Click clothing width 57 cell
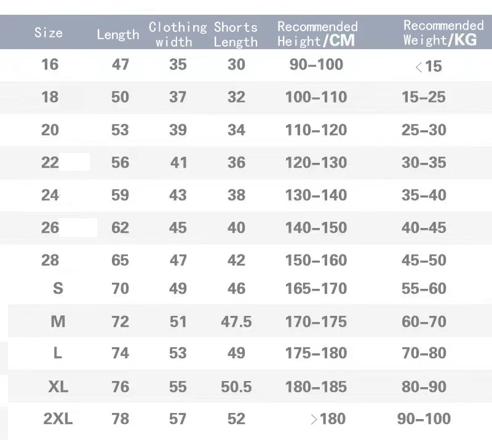The image size is (492, 448). point(178,419)
